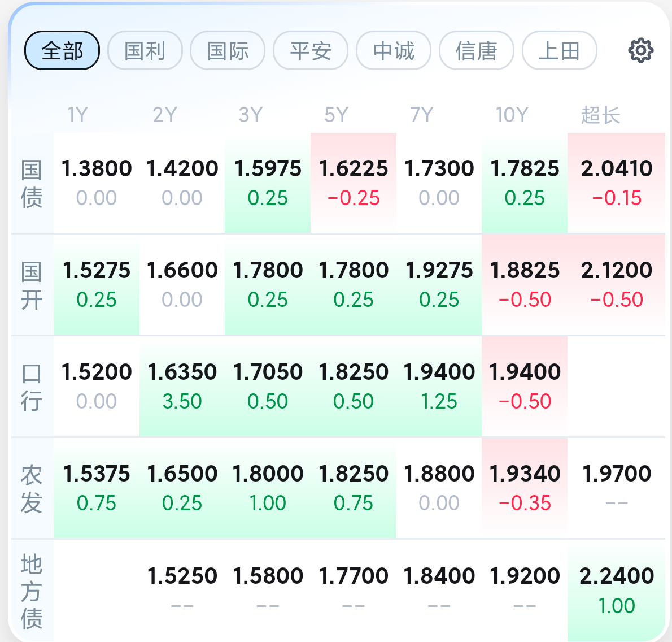The width and height of the screenshot is (672, 642).
Task: Switch to the 国际 tab
Action: coord(228,51)
